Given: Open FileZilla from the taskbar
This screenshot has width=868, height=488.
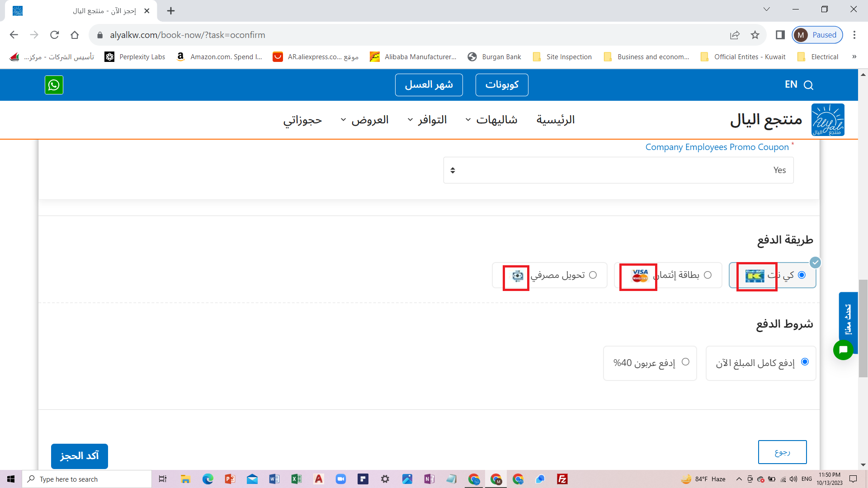Looking at the screenshot, I should pos(562,479).
